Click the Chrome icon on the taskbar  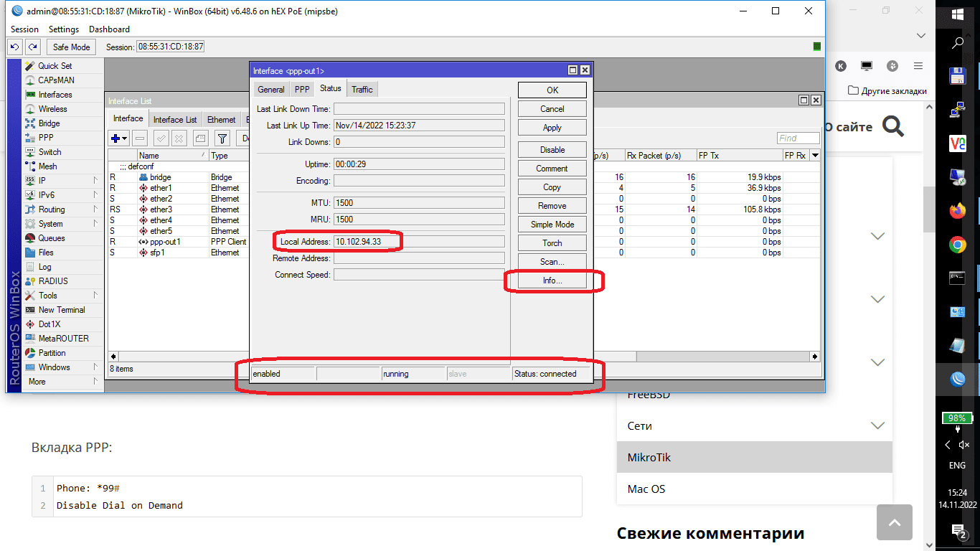pyautogui.click(x=957, y=245)
